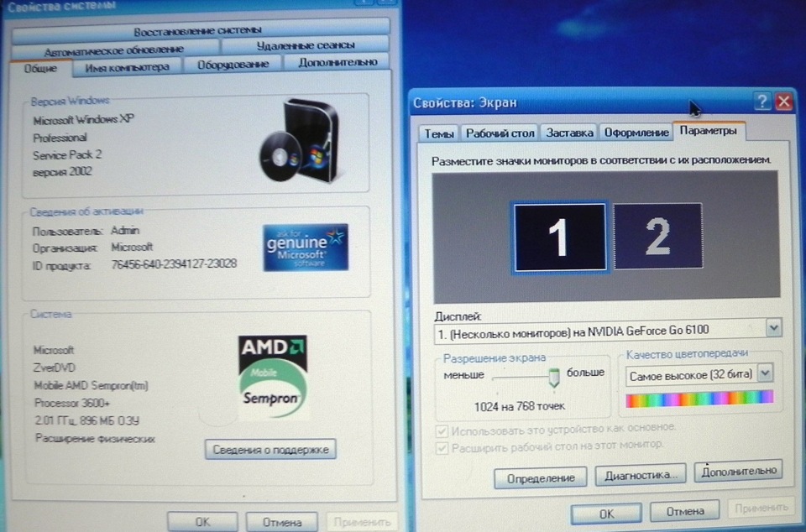This screenshot has height=532, width=806.
Task: Click the Расширение физических text
Action: click(x=95, y=439)
